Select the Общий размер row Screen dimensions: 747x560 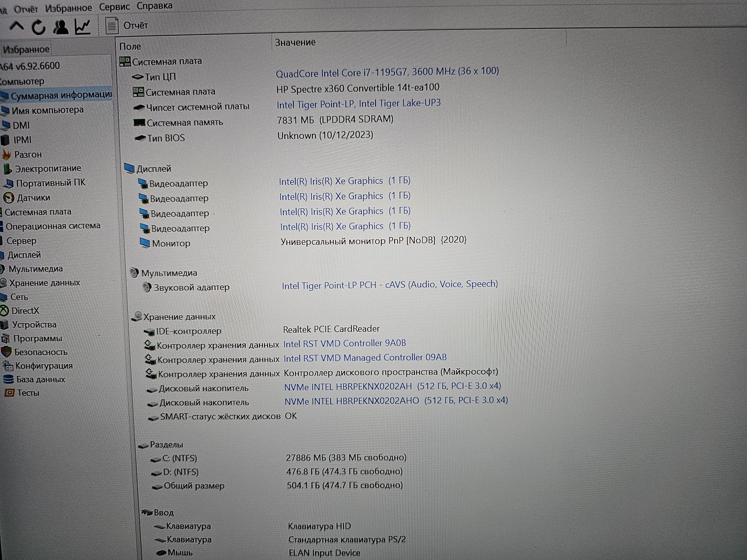[277, 486]
